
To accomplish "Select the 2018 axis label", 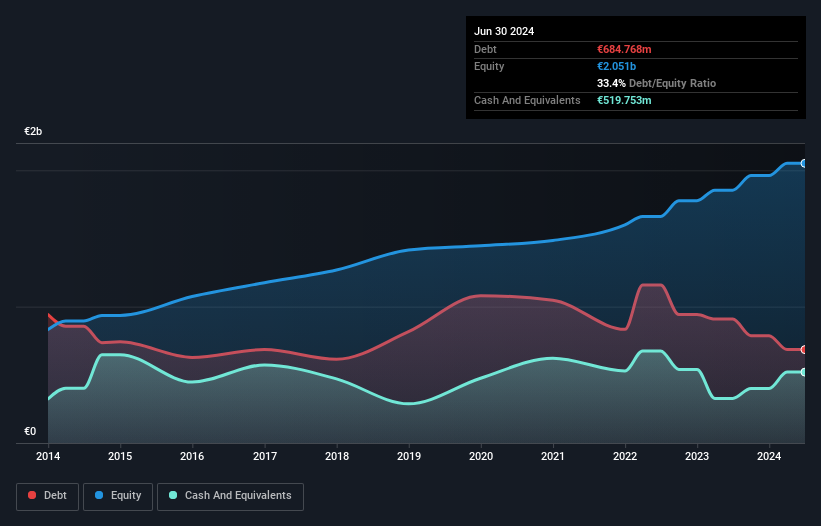I will click(x=337, y=456).
